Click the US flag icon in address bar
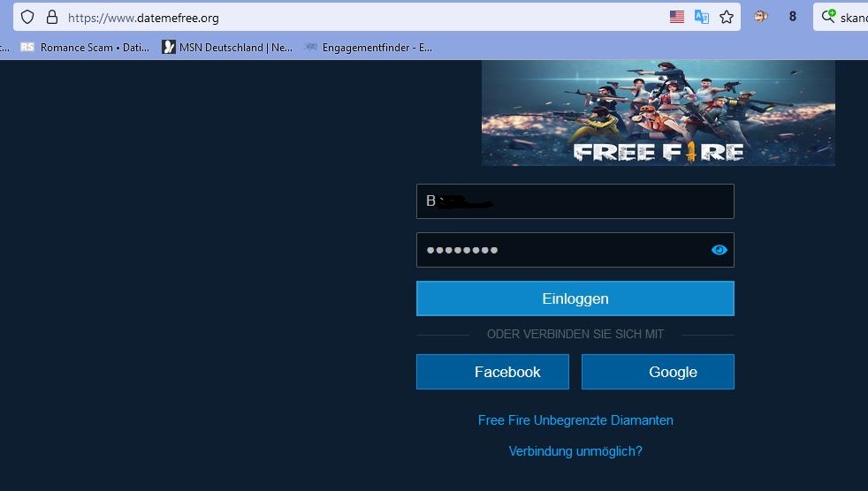 676,17
